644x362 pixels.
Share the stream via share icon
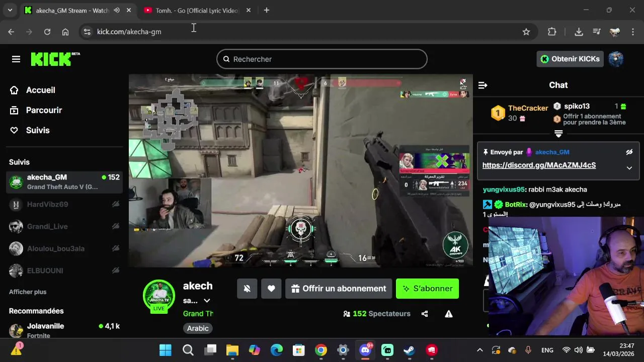(x=425, y=314)
